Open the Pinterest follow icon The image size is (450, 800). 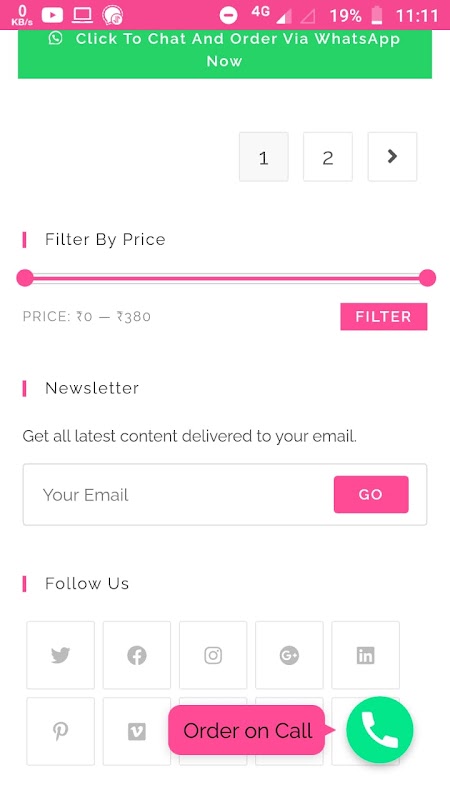pyautogui.click(x=60, y=732)
